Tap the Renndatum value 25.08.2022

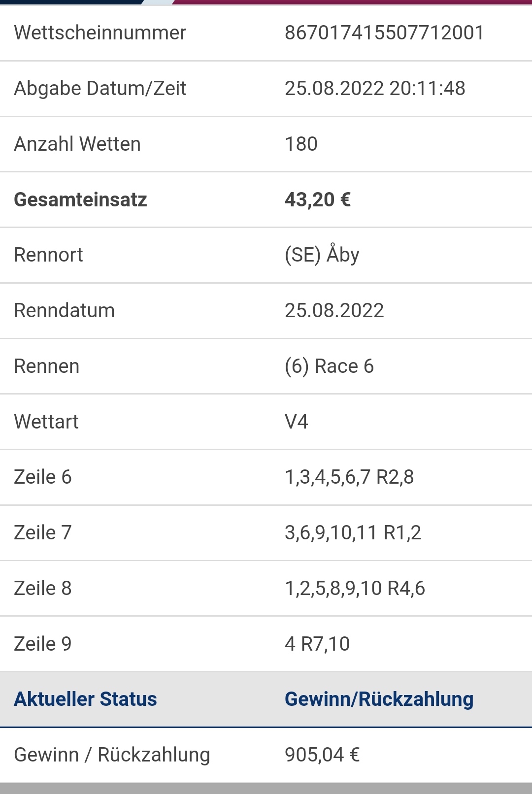click(x=334, y=311)
